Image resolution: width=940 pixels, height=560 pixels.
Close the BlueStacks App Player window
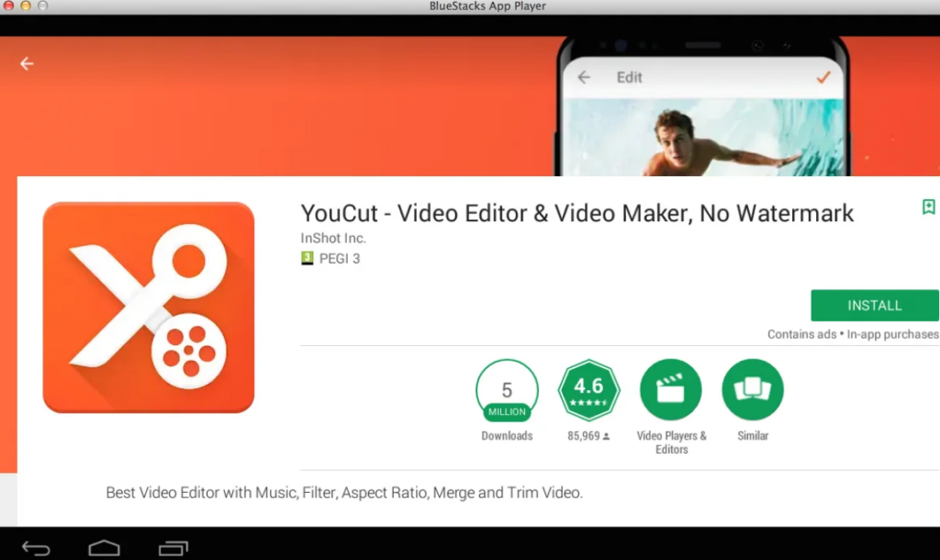[x=8, y=6]
